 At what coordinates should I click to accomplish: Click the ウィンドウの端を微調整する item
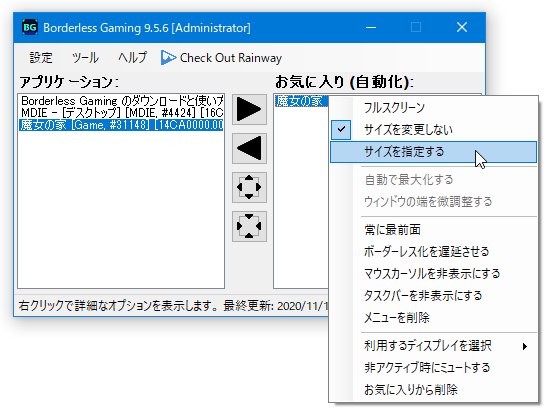click(433, 202)
